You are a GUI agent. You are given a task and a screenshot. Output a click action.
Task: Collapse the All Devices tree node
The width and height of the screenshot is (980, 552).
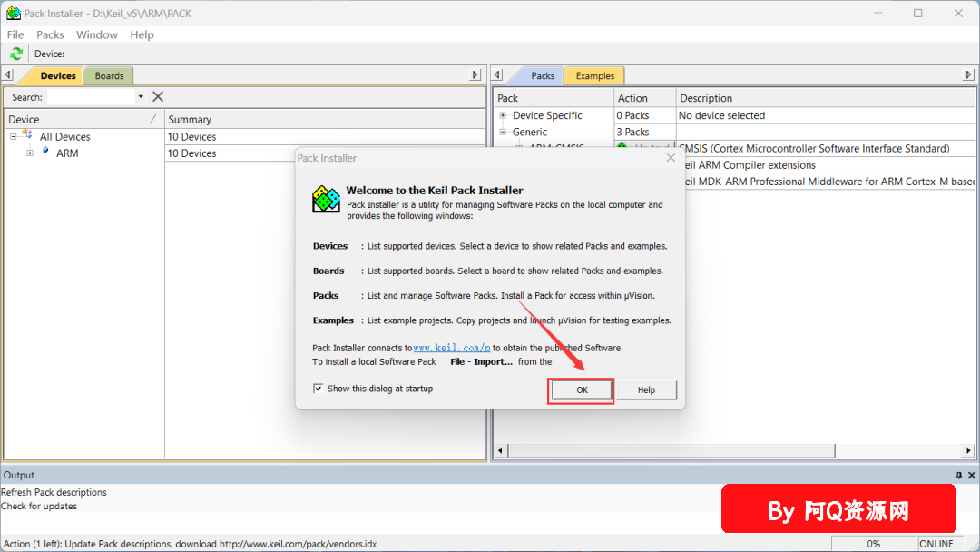[13, 136]
